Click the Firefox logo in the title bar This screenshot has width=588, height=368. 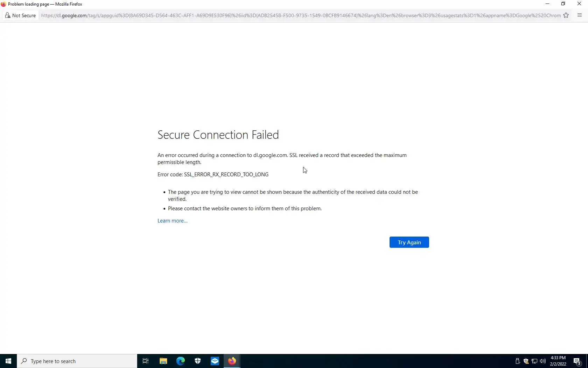pos(3,4)
